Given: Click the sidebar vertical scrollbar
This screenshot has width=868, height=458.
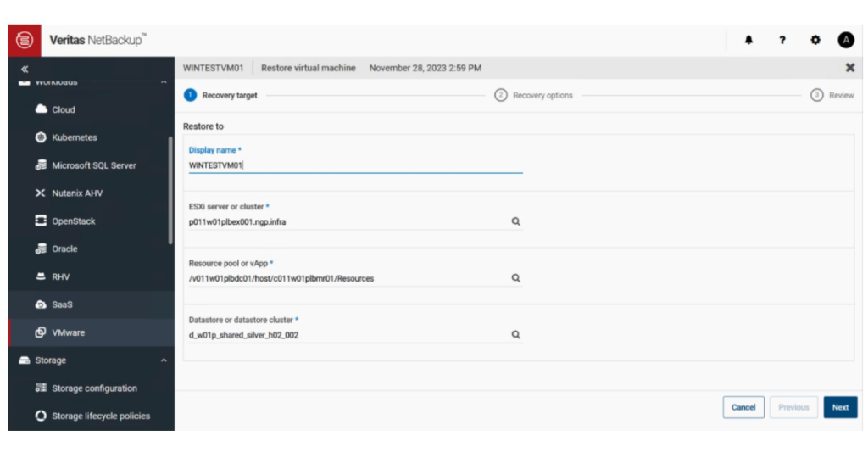Looking at the screenshot, I should point(170,190).
